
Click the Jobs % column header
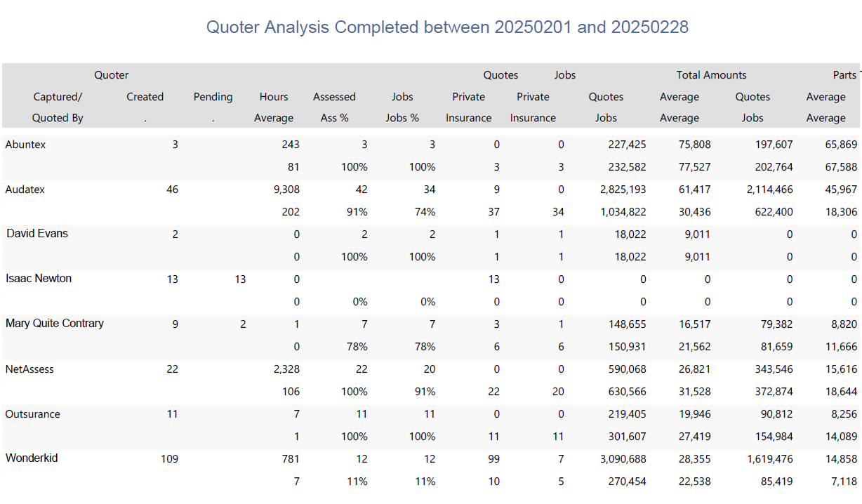402,118
